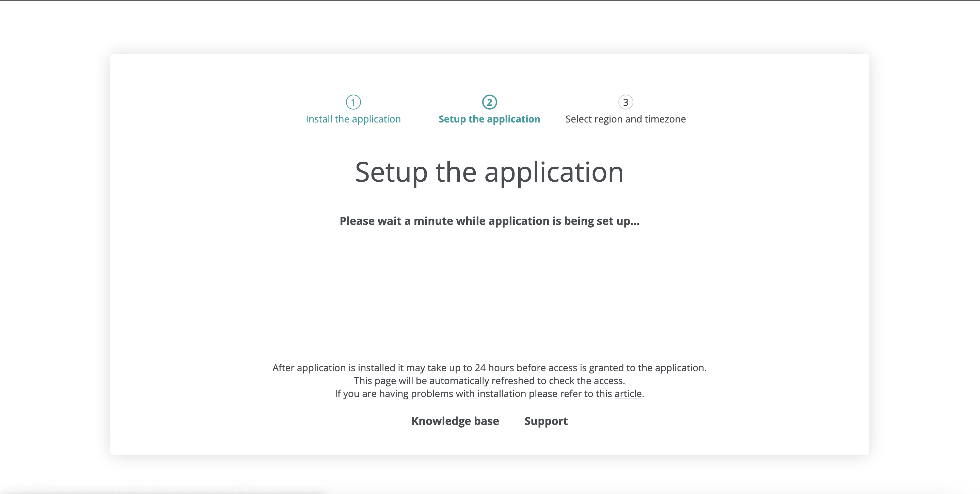Select the "Setup the application" step label
Image resolution: width=980 pixels, height=494 pixels.
click(489, 119)
